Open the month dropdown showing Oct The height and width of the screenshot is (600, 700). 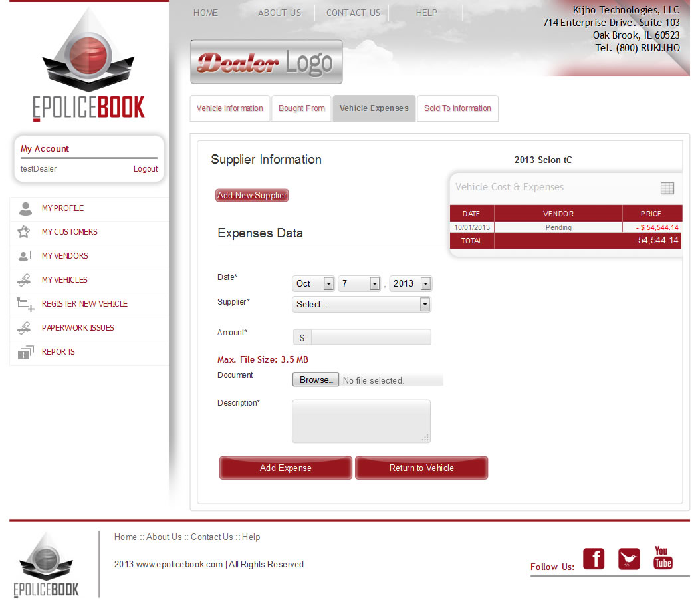pyautogui.click(x=314, y=283)
